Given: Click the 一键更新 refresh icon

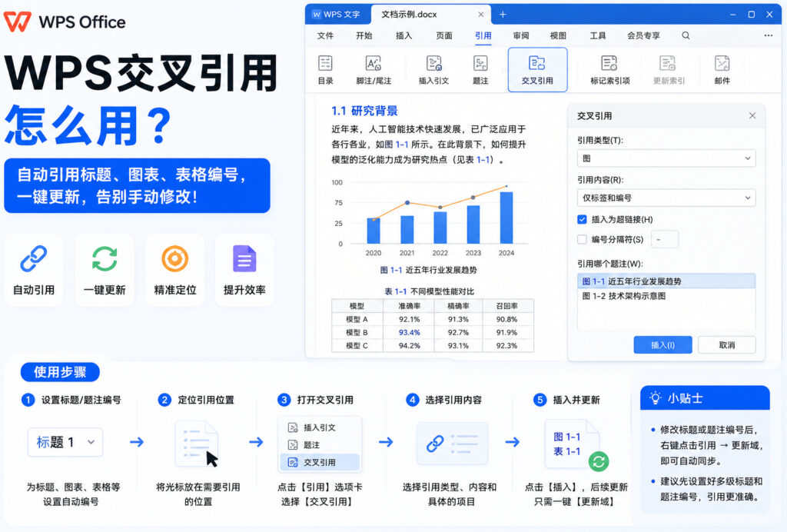Looking at the screenshot, I should pyautogui.click(x=105, y=258).
